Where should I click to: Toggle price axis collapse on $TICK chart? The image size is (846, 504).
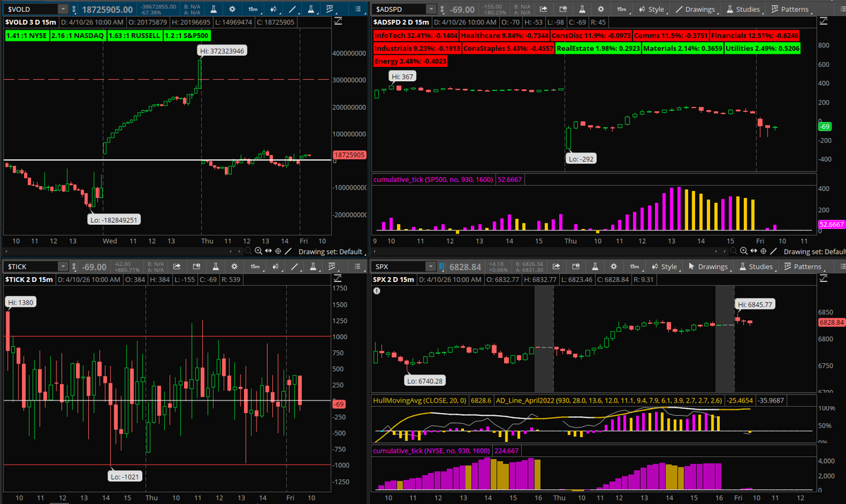click(336, 278)
